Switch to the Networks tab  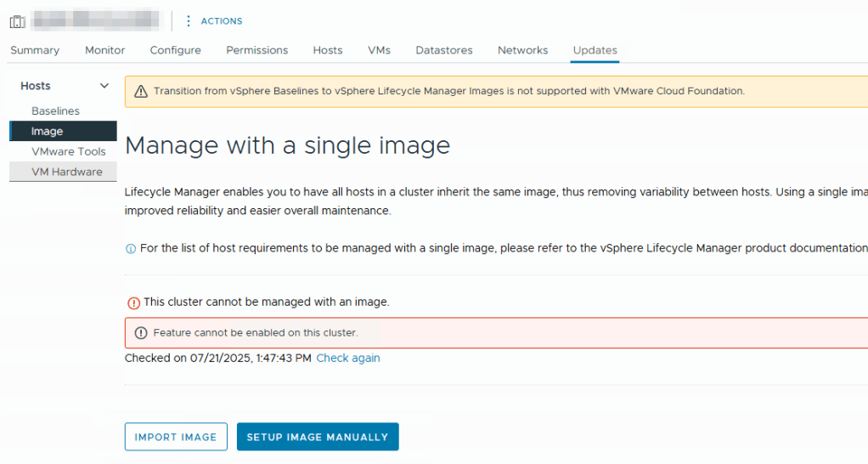click(522, 50)
